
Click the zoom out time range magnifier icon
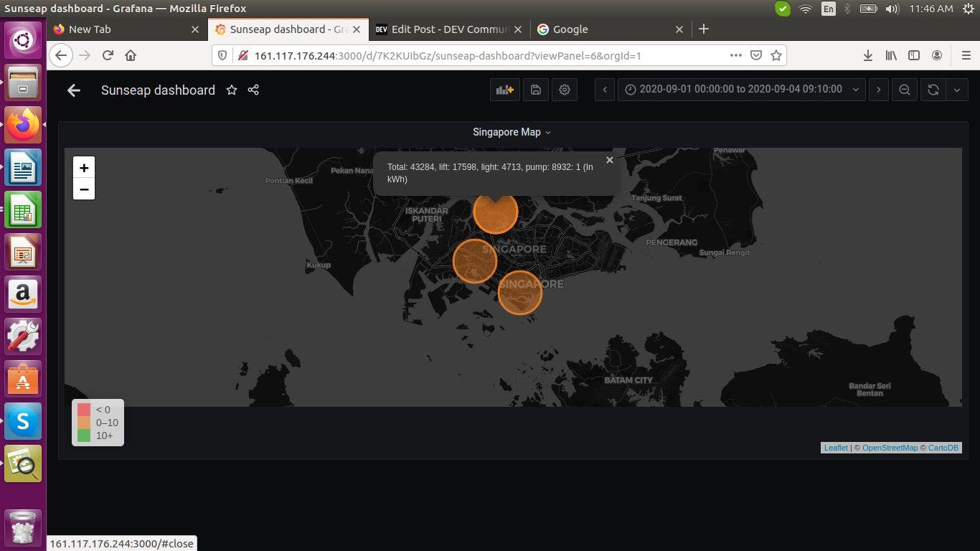905,90
